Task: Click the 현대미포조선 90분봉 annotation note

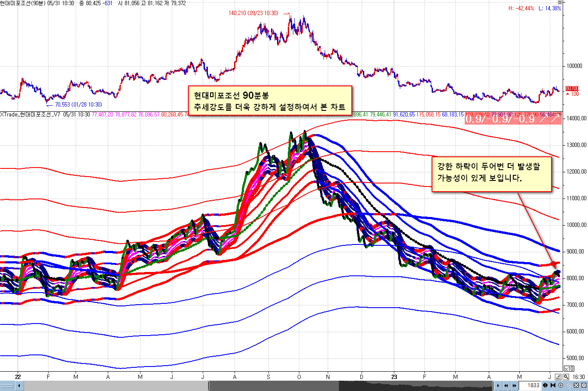Action: (x=270, y=101)
